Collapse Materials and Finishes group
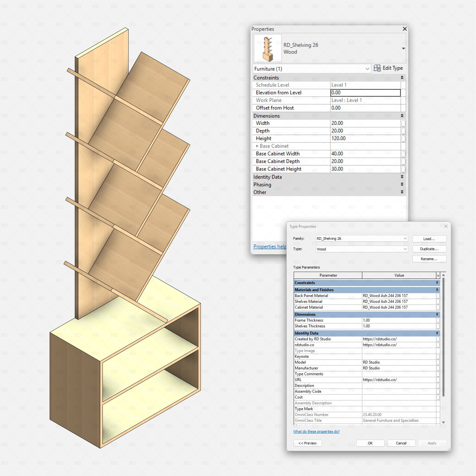 pyautogui.click(x=437, y=290)
